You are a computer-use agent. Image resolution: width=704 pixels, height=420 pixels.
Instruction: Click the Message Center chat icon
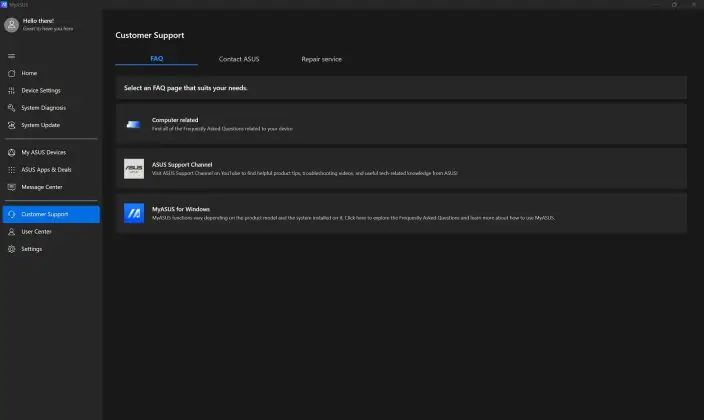pyautogui.click(x=12, y=187)
